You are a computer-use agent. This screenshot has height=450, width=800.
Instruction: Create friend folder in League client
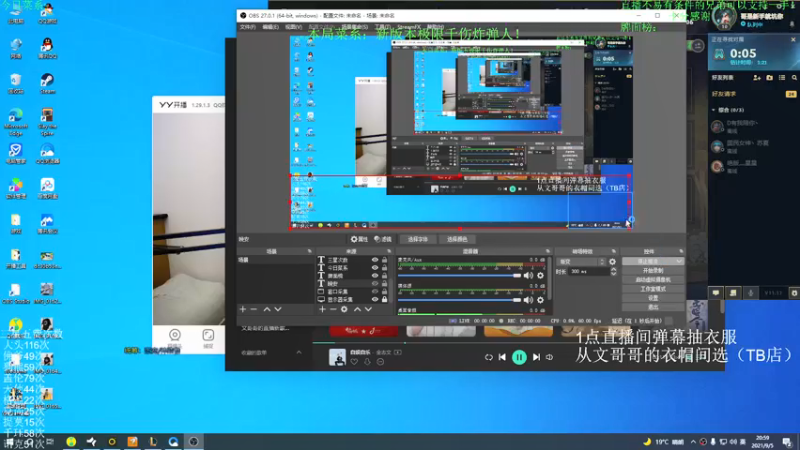(769, 78)
